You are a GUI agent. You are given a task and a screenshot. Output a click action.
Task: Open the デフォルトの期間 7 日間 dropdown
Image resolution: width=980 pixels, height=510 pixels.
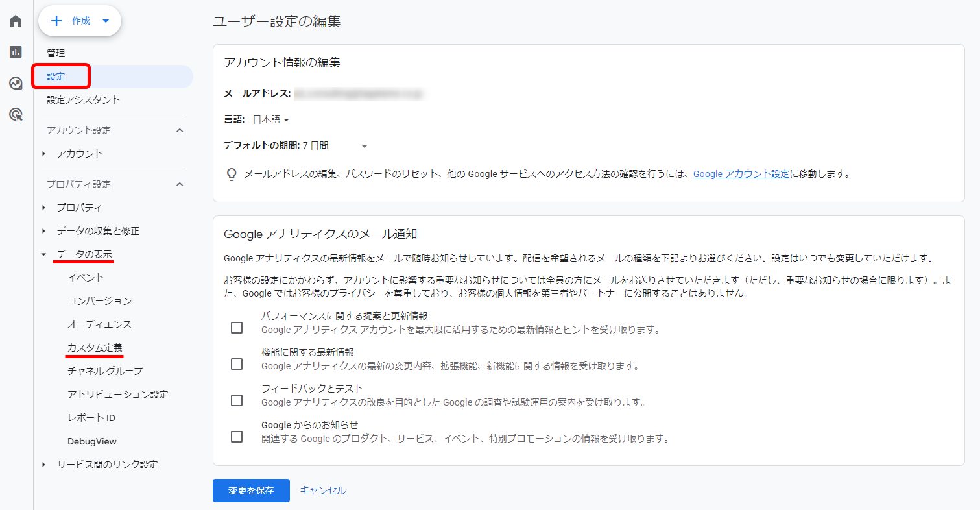pos(335,146)
